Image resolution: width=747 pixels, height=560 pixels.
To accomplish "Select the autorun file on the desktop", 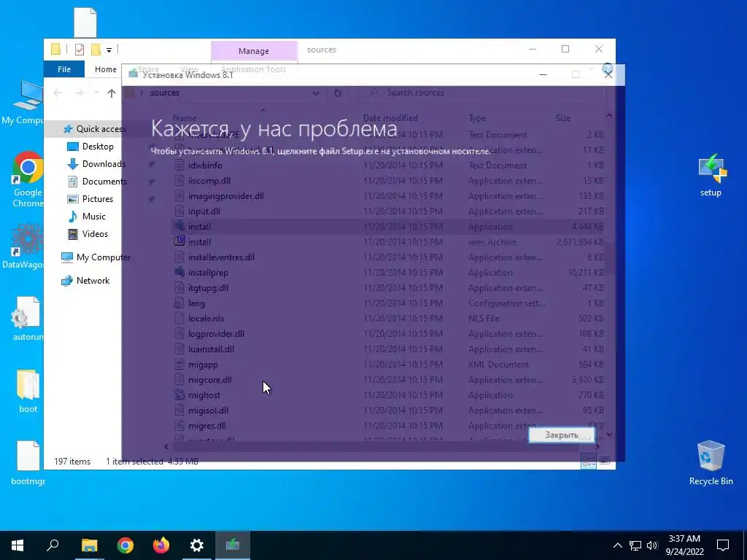I will (x=28, y=318).
